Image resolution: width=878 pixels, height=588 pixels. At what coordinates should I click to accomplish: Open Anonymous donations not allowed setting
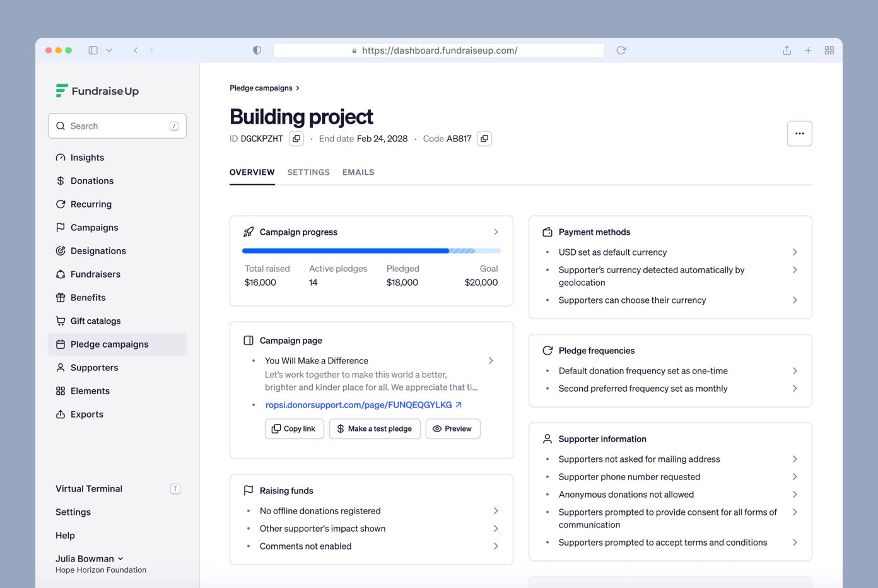(670, 495)
